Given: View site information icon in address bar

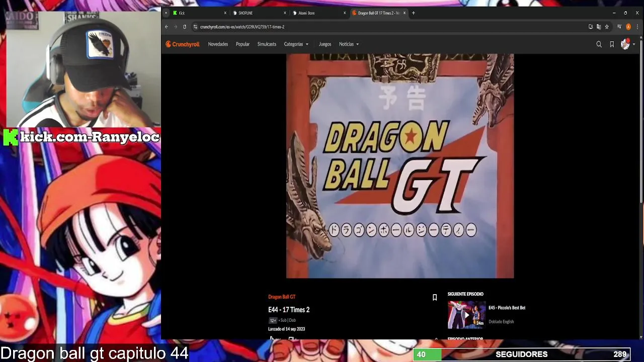Looking at the screenshot, I should [x=195, y=27].
